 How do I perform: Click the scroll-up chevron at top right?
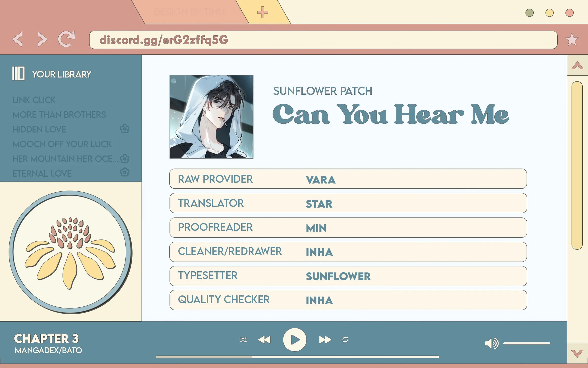click(x=577, y=65)
